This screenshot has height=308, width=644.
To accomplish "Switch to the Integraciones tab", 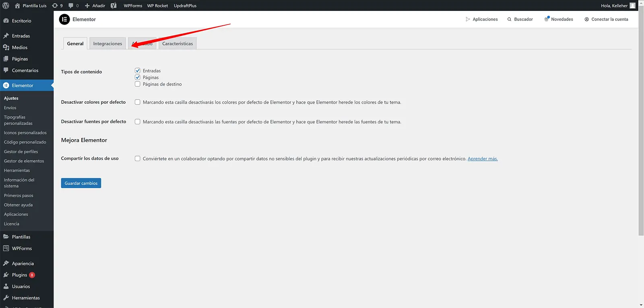I will pos(107,43).
